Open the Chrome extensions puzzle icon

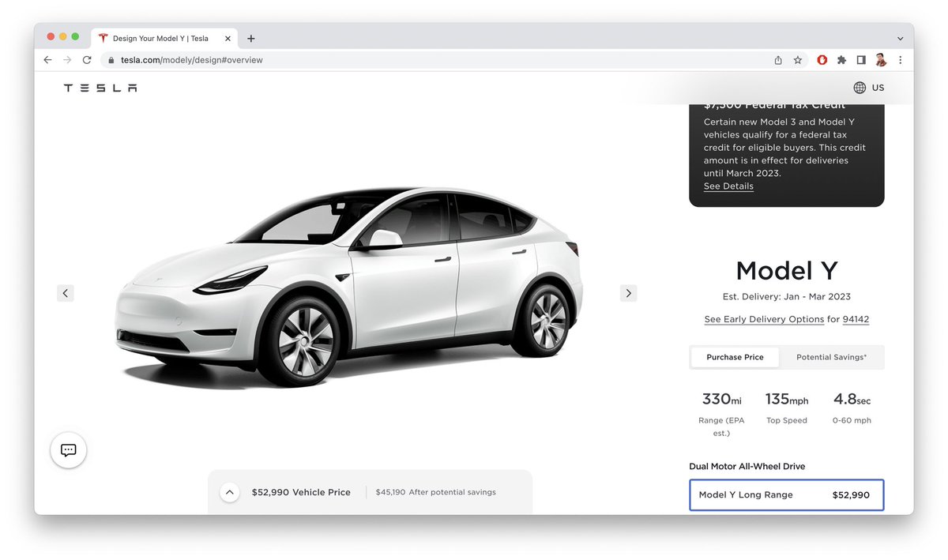tap(841, 59)
